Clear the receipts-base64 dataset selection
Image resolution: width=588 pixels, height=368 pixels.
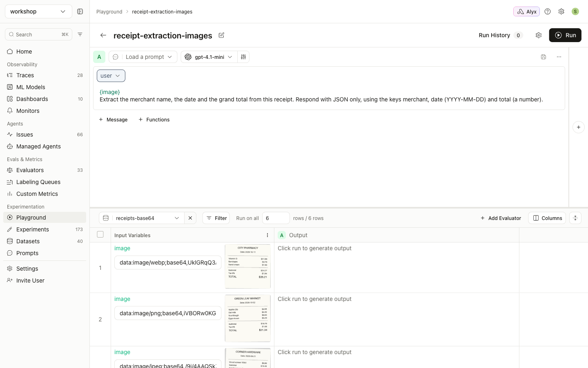coord(190,218)
